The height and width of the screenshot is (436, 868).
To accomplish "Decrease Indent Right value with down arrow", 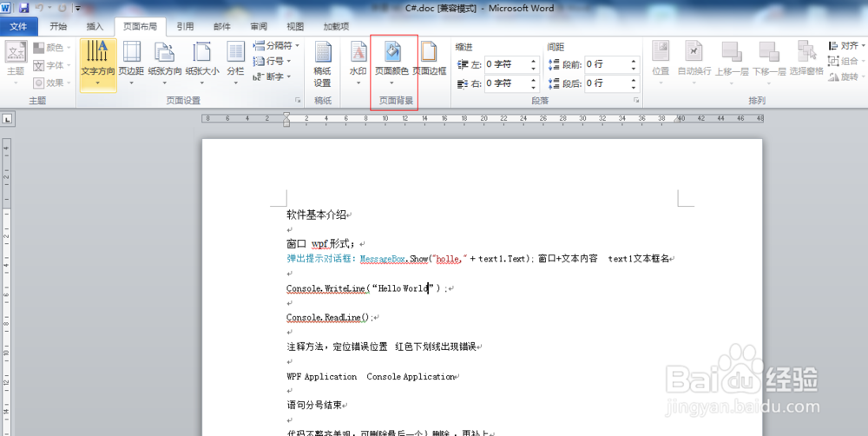I will 533,88.
